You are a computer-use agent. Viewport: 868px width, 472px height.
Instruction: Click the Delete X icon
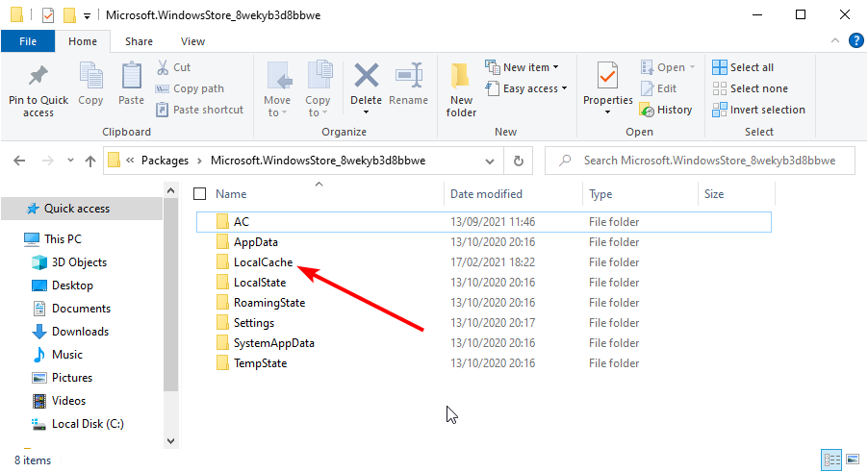366,75
